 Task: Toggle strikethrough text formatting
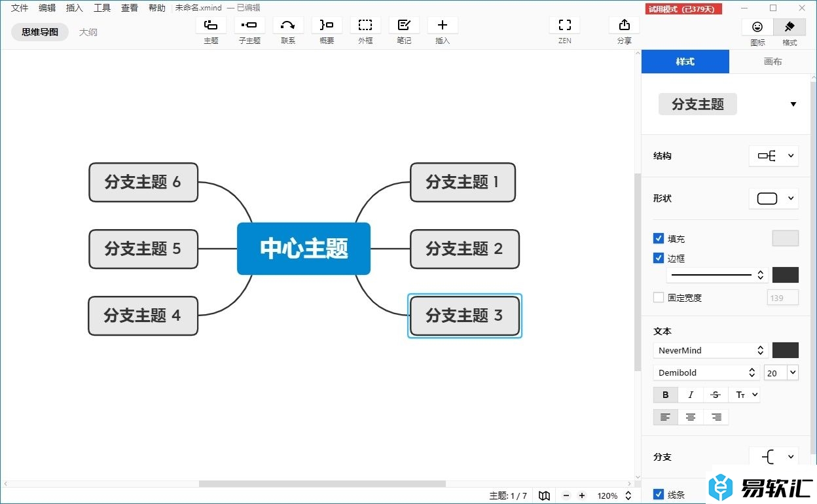click(x=716, y=395)
